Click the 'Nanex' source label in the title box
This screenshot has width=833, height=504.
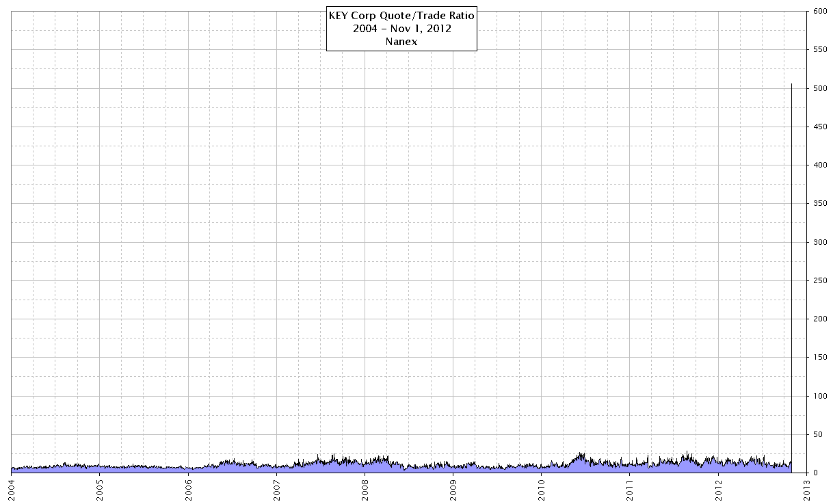coord(401,41)
